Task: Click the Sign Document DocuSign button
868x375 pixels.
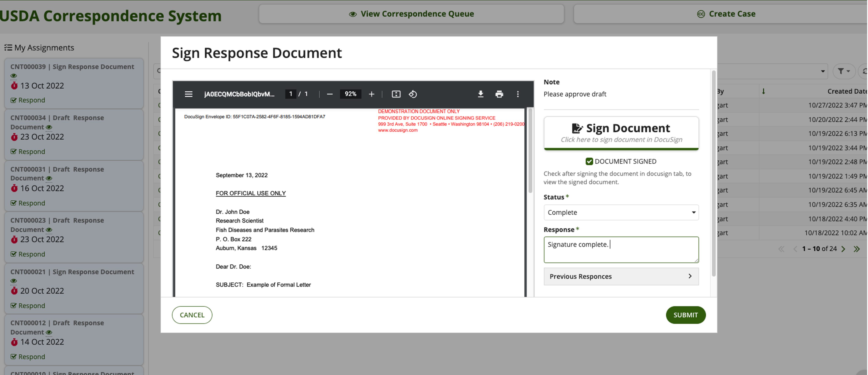Action: click(621, 133)
